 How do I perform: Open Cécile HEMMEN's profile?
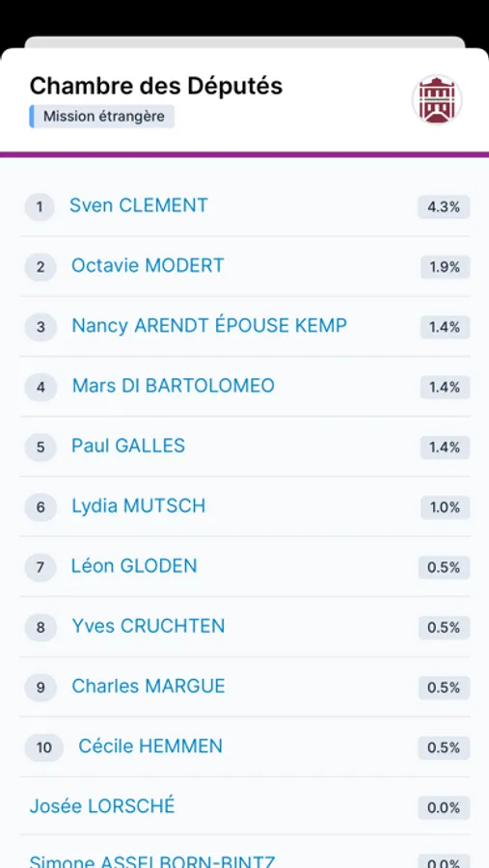[x=150, y=746]
